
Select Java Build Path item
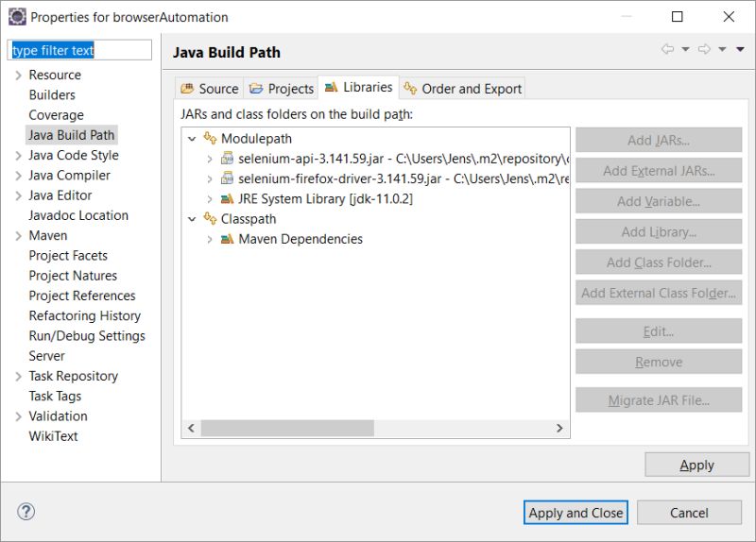click(72, 135)
